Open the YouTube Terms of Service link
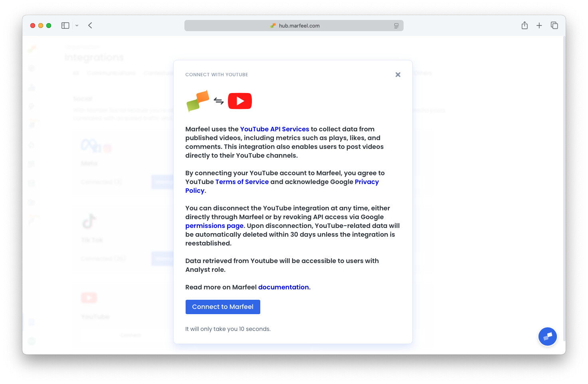The width and height of the screenshot is (588, 384). (x=242, y=182)
